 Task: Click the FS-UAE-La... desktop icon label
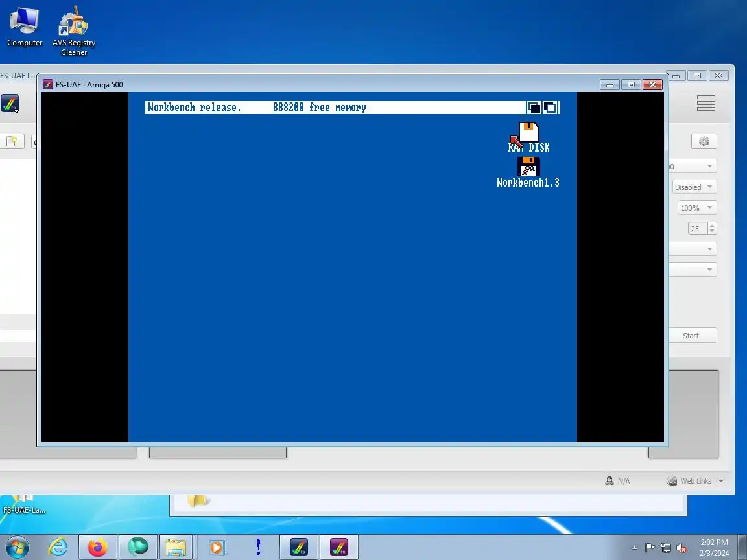click(x=24, y=510)
